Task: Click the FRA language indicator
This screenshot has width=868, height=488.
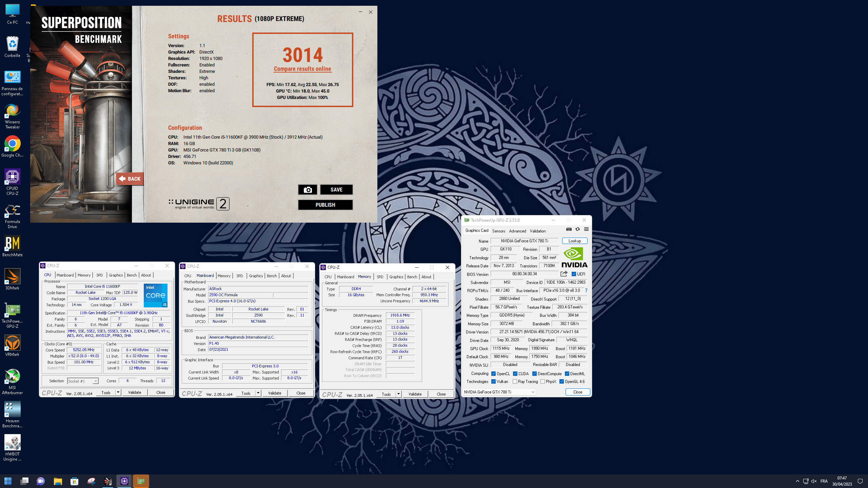Action: (824, 481)
